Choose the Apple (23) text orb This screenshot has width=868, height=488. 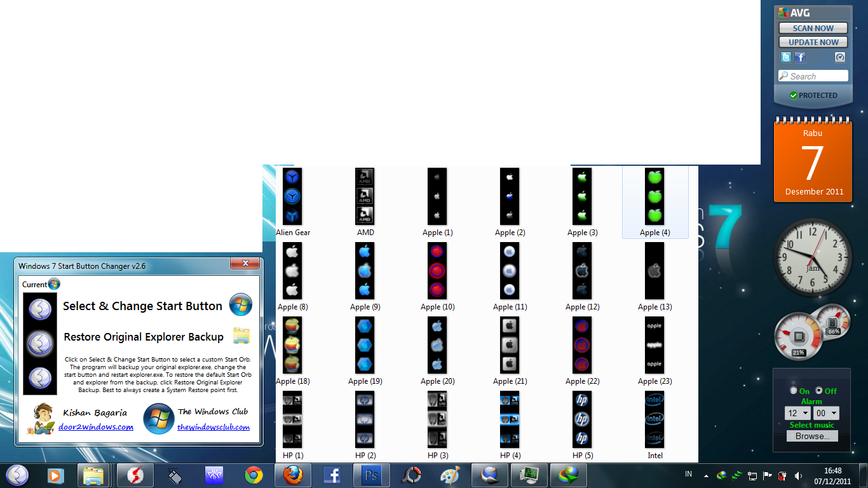654,345
